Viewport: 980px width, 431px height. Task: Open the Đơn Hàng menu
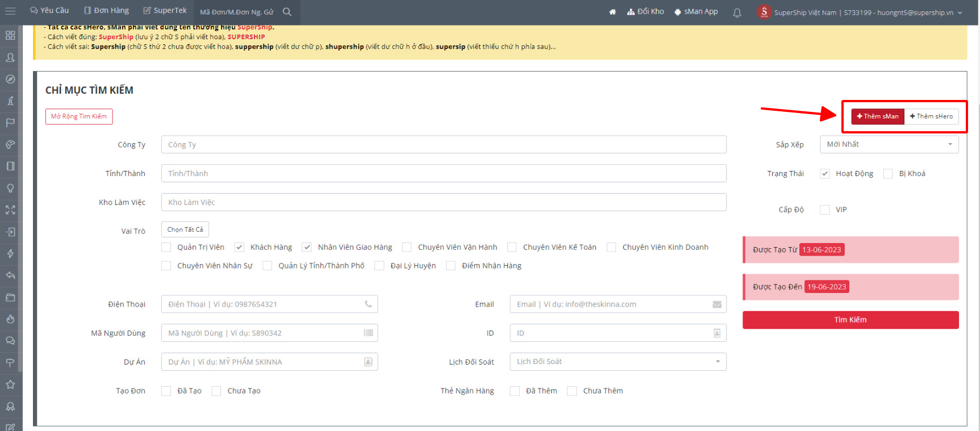tap(106, 11)
